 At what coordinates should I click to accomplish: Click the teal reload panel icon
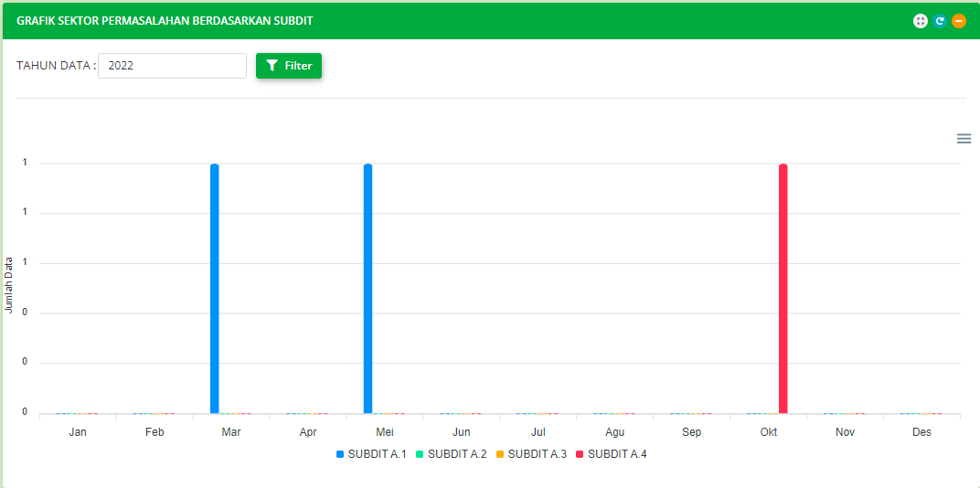[940, 21]
